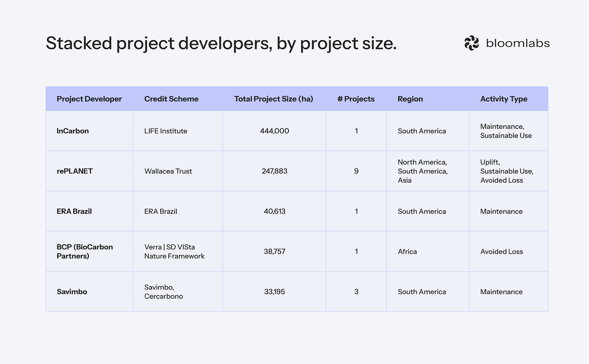Click the 33,195 project size value

[x=275, y=292]
